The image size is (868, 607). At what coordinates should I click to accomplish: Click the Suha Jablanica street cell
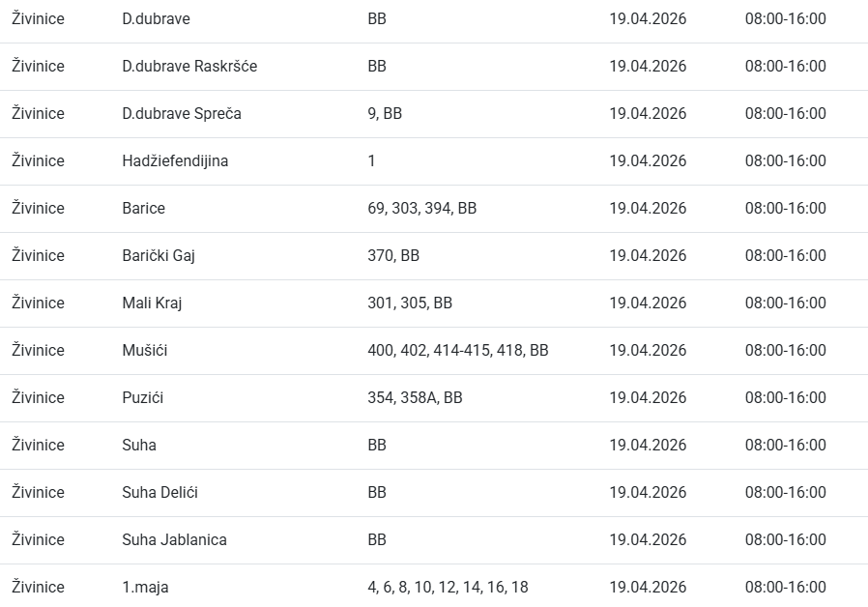click(x=174, y=540)
